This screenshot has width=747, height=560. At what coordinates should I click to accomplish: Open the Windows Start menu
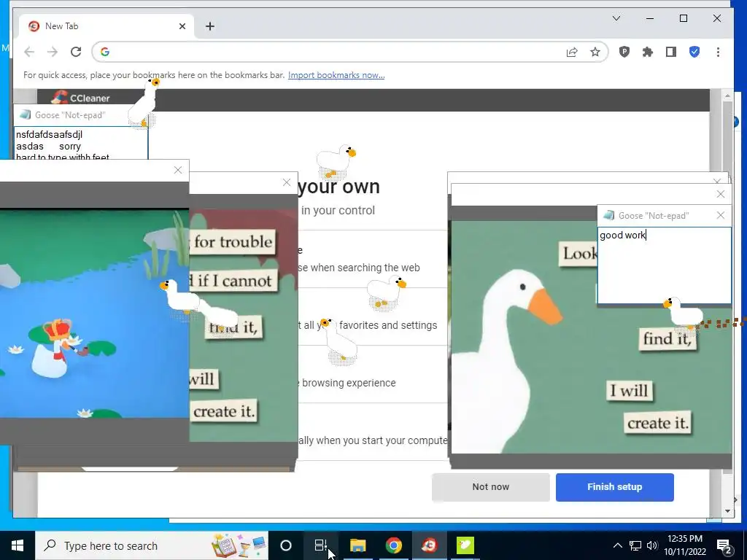pyautogui.click(x=18, y=545)
